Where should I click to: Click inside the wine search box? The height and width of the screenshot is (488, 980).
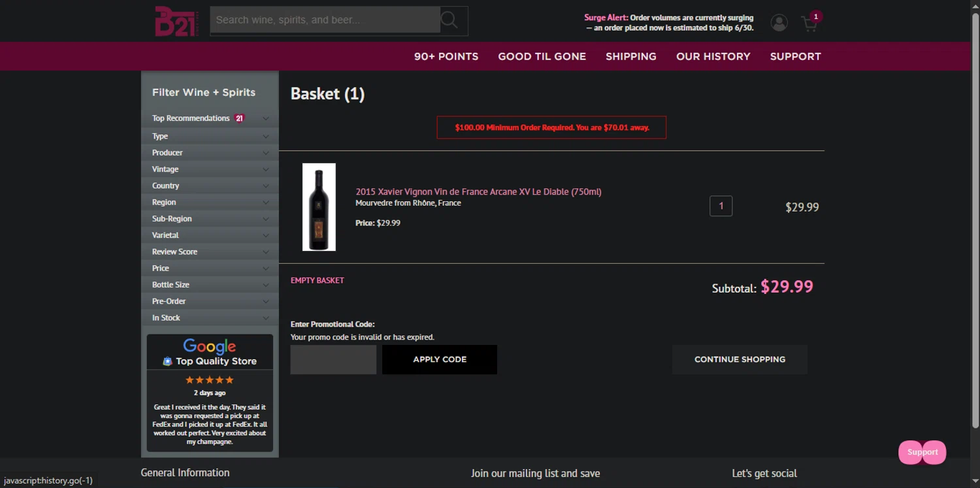[x=325, y=20]
